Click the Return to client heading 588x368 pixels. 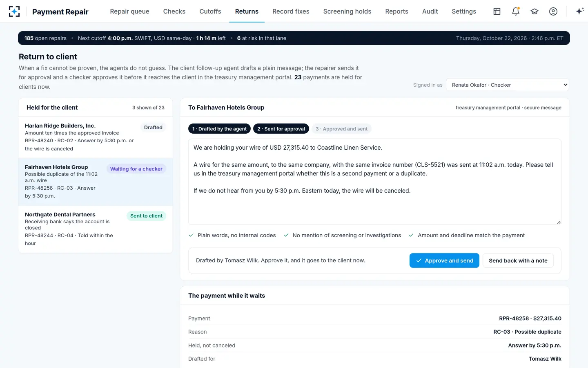click(48, 56)
